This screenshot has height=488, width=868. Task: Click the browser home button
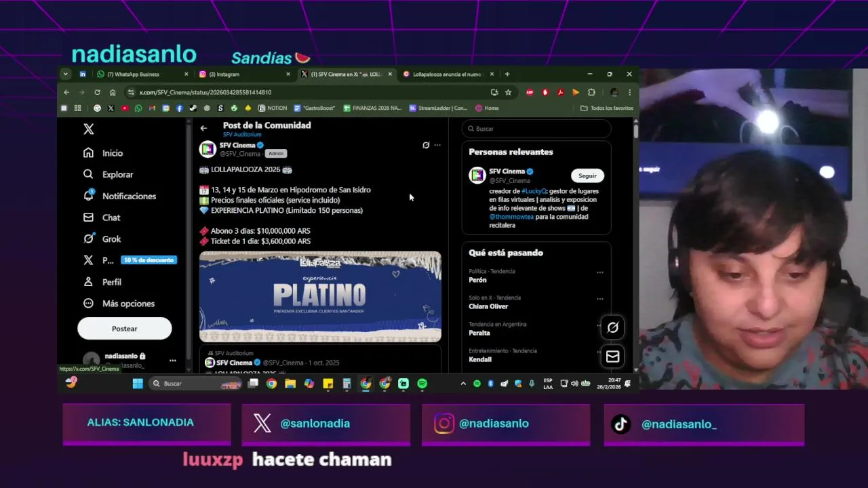coord(113,92)
